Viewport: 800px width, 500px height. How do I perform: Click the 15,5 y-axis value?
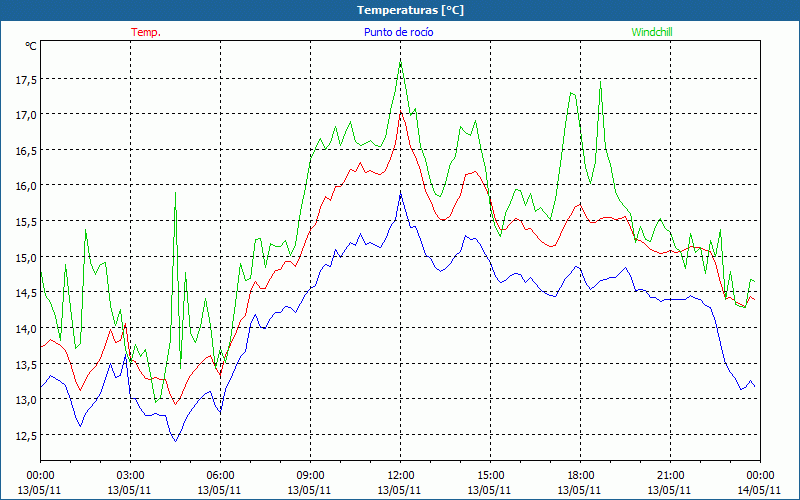click(27, 222)
